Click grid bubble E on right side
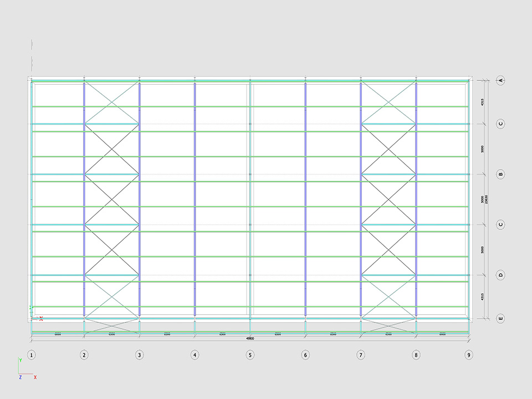Screen dimensions: 532x399 point(500,319)
